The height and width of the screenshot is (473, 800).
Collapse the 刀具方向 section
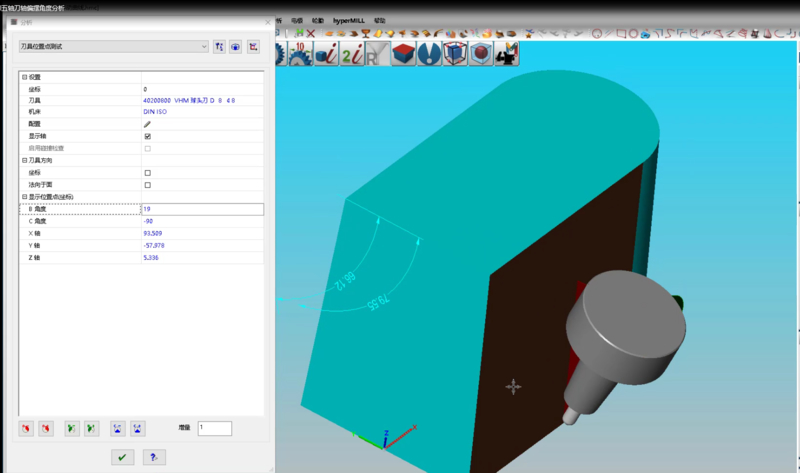point(24,160)
